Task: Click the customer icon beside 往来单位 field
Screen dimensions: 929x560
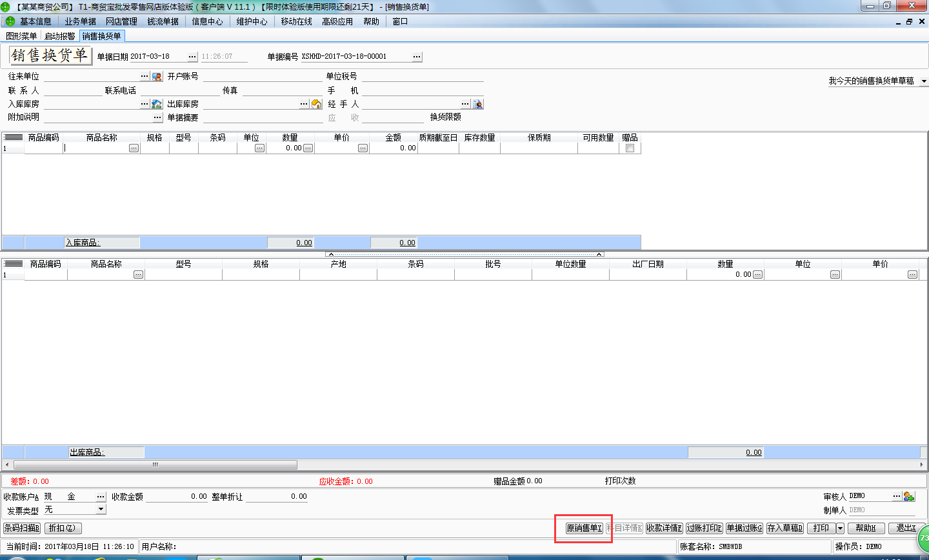Action: 157,77
